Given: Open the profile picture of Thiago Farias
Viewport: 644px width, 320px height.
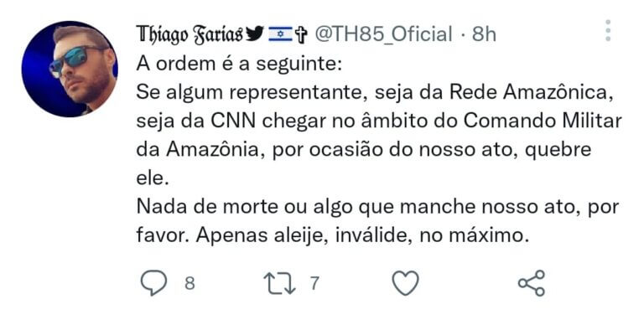Looking at the screenshot, I should click(x=70, y=69).
